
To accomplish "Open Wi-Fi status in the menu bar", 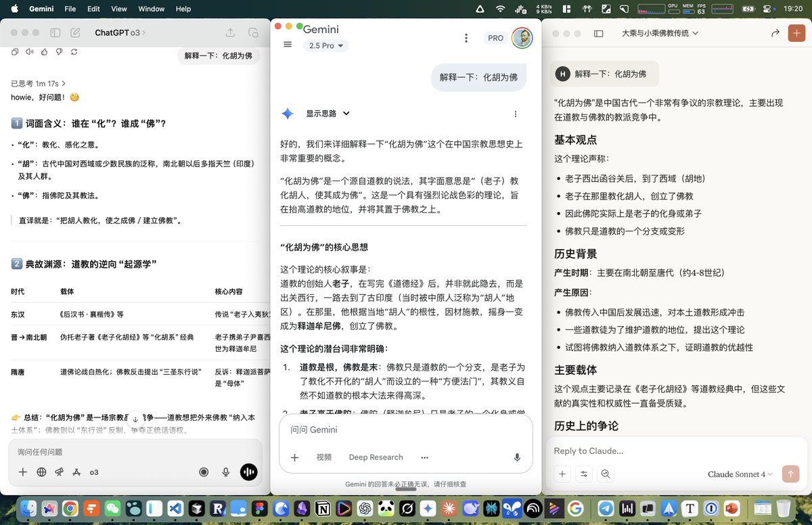I will 501,9.
